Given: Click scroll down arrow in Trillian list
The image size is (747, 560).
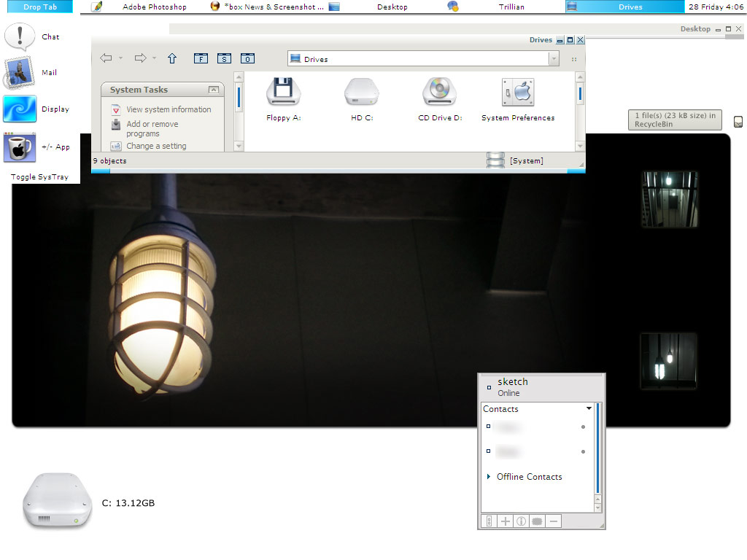Looking at the screenshot, I should pyautogui.click(x=598, y=508).
